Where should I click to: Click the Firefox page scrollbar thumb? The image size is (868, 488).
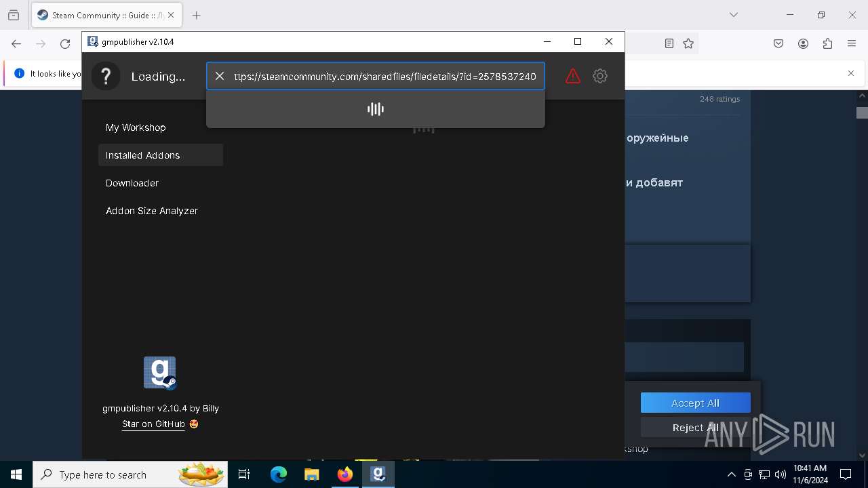point(862,113)
